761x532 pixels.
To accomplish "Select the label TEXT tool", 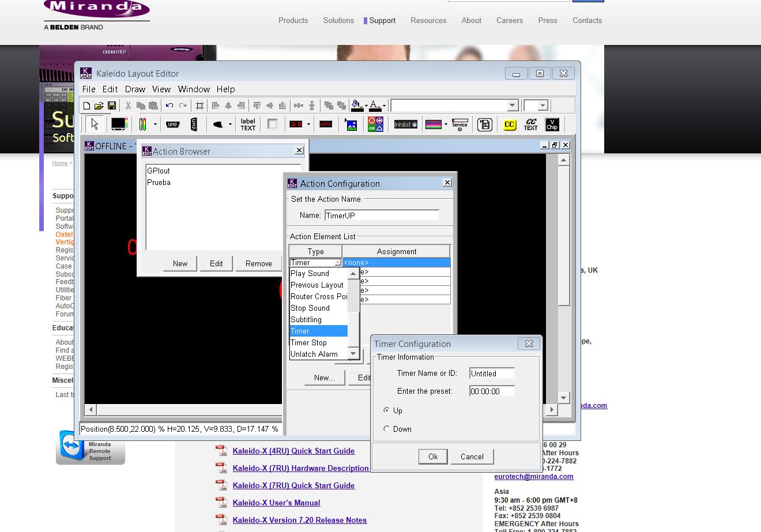I will pos(248,124).
